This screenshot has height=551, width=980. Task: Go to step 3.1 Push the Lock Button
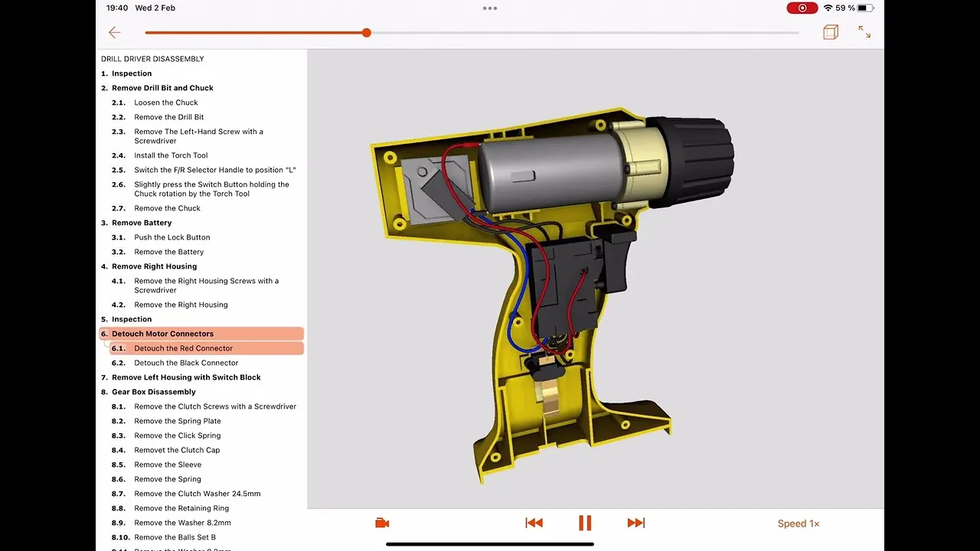coord(171,237)
